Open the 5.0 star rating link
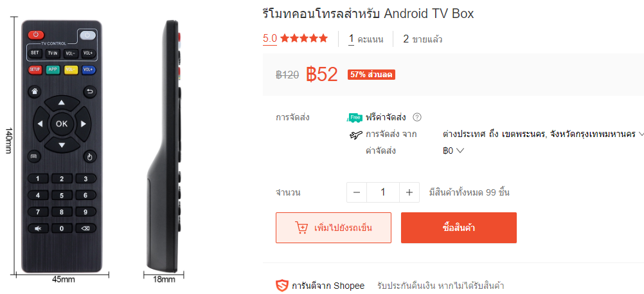The height and width of the screenshot is (294, 644). tap(295, 39)
